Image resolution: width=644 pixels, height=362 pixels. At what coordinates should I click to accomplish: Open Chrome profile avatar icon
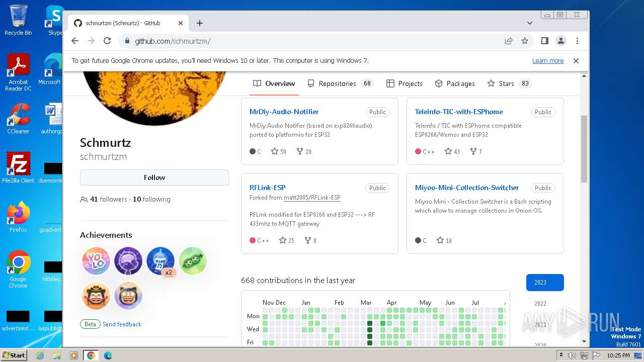pyautogui.click(x=561, y=41)
